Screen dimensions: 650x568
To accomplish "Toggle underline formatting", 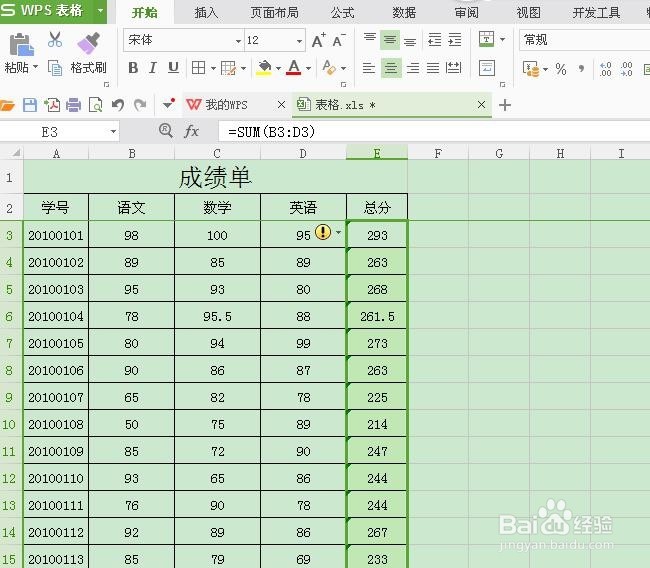I will (x=173, y=68).
